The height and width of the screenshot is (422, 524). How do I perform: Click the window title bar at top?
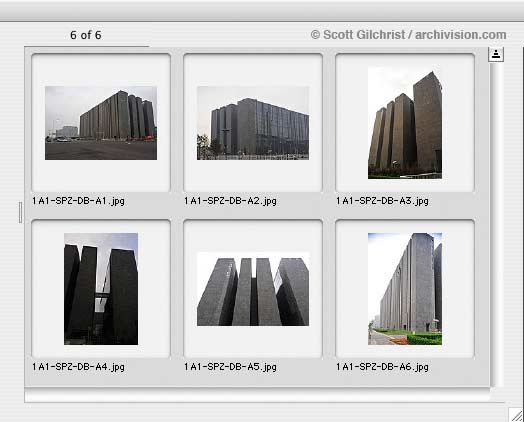pyautogui.click(x=262, y=11)
